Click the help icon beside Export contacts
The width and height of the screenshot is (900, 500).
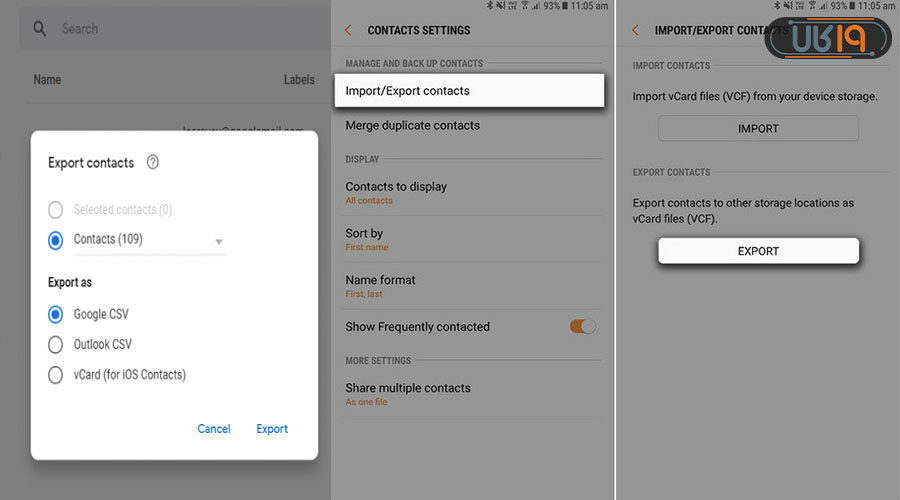153,162
